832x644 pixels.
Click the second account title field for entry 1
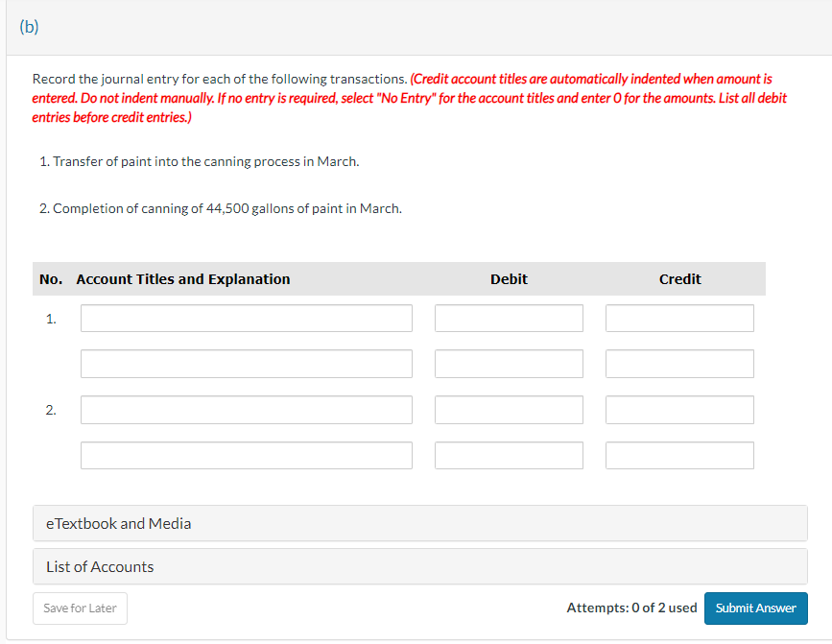pyautogui.click(x=247, y=364)
